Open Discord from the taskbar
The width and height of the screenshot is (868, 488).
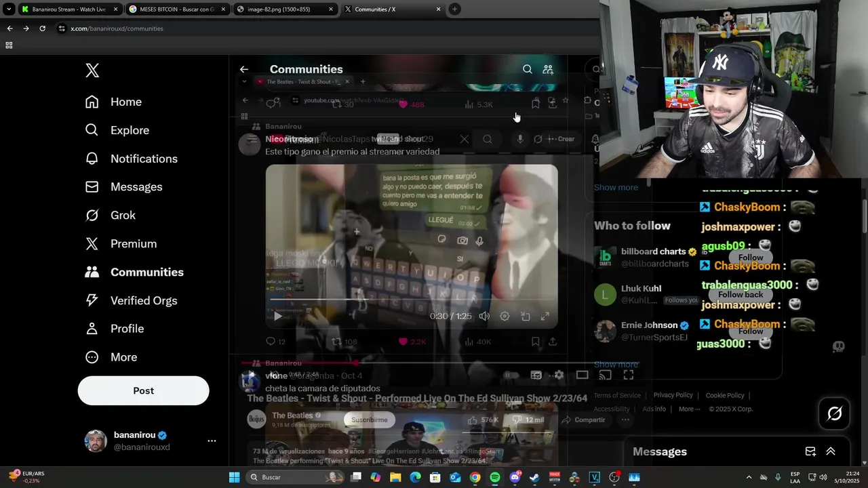(515, 477)
